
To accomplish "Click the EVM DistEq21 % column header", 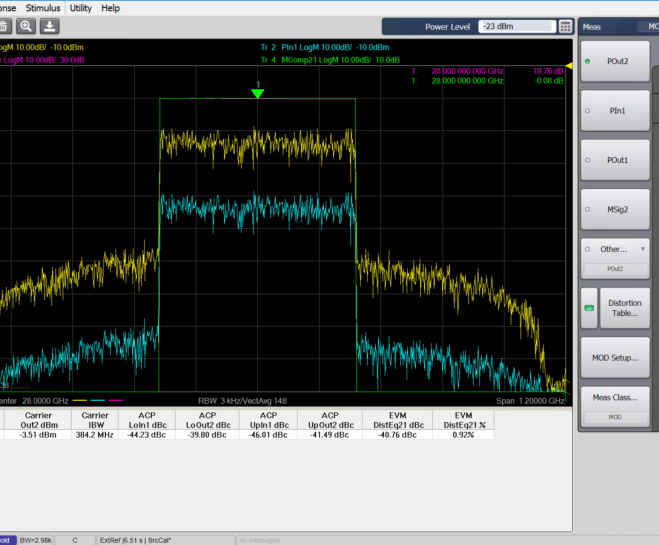I will [x=463, y=420].
